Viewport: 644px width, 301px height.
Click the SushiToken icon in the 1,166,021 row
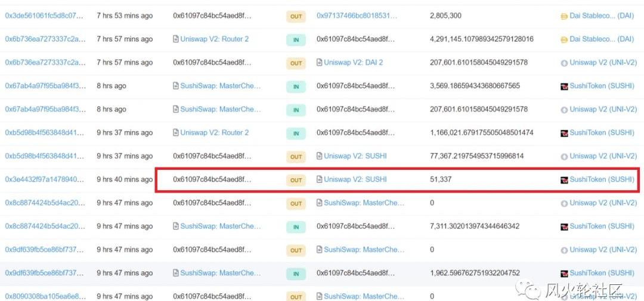click(x=564, y=134)
